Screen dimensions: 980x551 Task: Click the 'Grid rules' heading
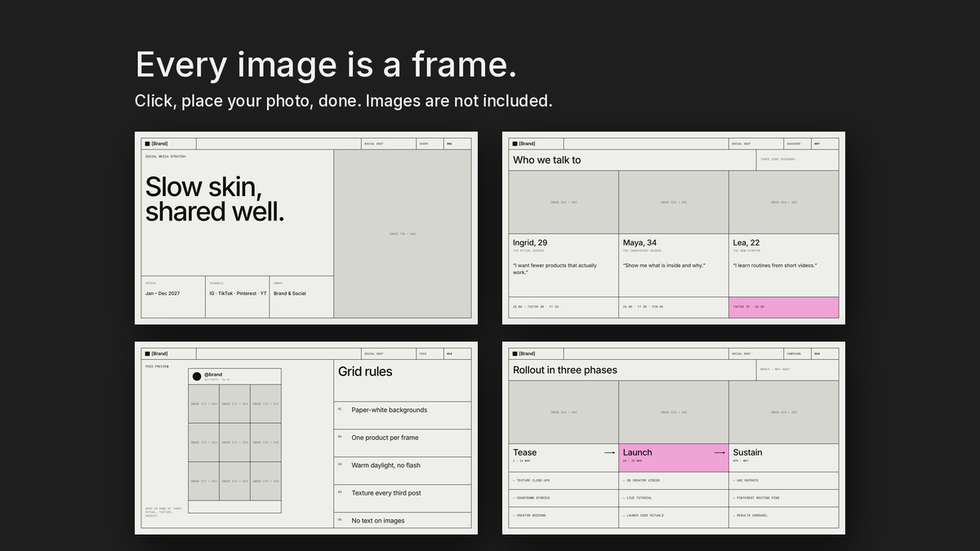pos(365,371)
